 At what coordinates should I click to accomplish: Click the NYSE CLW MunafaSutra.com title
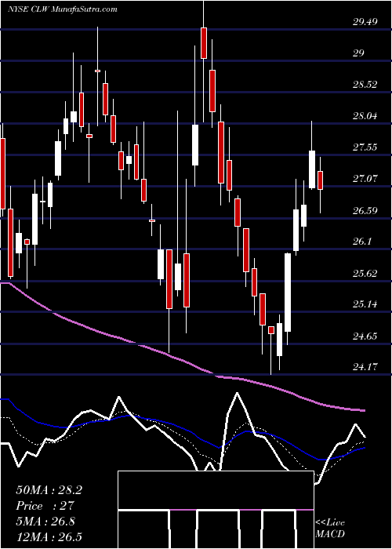click(62, 9)
